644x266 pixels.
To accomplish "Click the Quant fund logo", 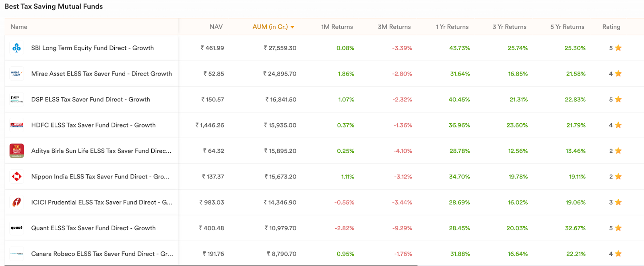I will tap(17, 228).
